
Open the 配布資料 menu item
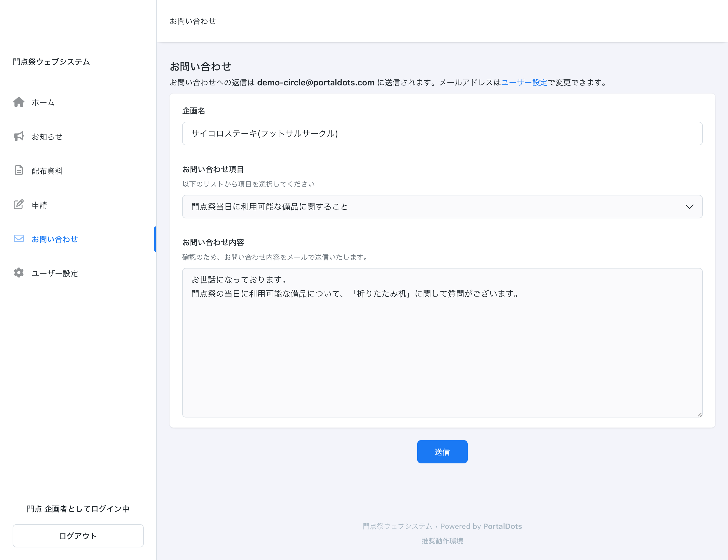(x=47, y=171)
